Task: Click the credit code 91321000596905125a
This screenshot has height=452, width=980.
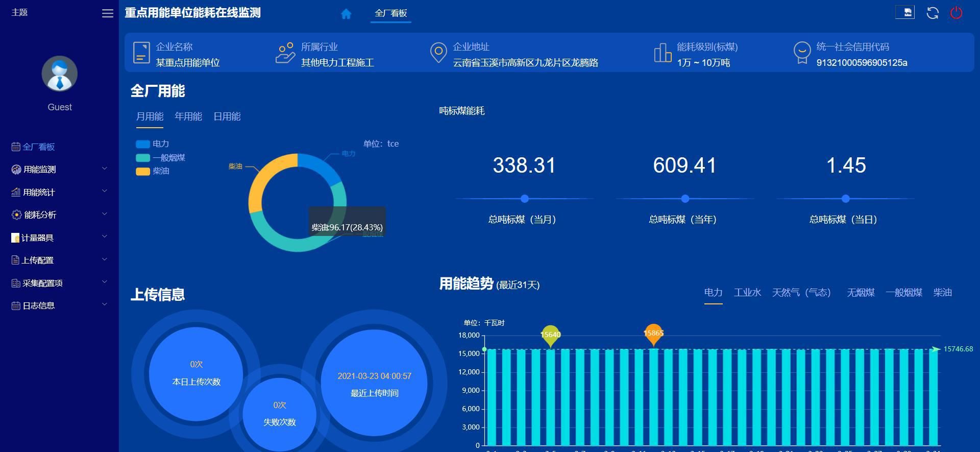Action: (x=862, y=63)
